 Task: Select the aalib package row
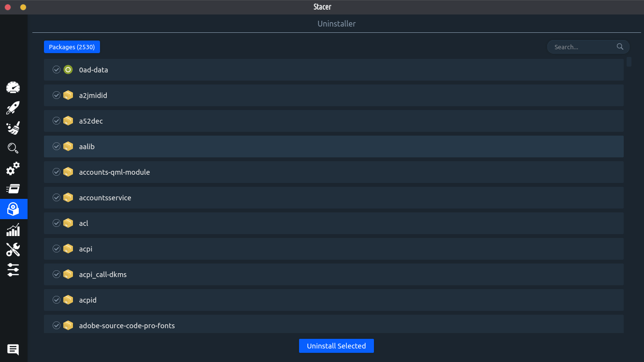333,146
